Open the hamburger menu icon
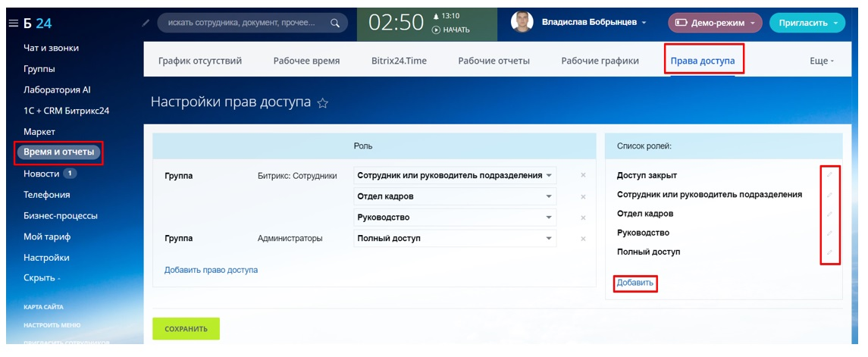Screen dimensions: 868x357 (x=14, y=23)
